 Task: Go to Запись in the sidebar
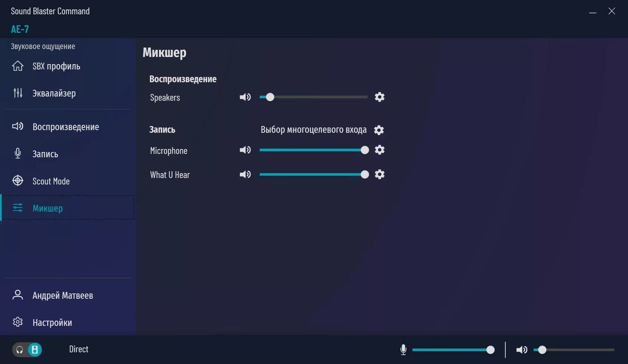pyautogui.click(x=68, y=154)
